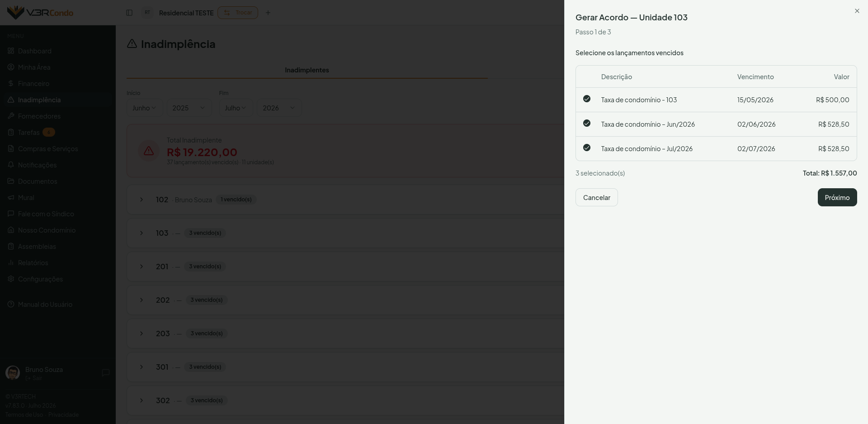
Task: Click the Documentos folder icon
Action: tap(11, 181)
